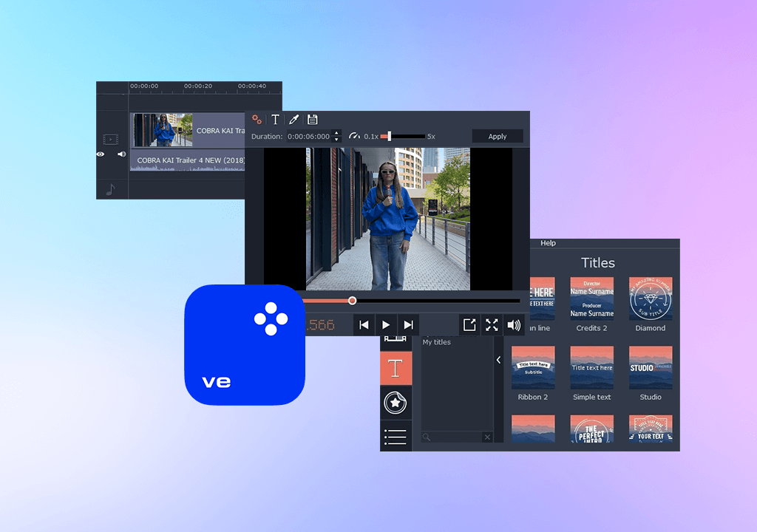The image size is (757, 532).
Task: Click the save preset floppy icon
Action: click(313, 119)
